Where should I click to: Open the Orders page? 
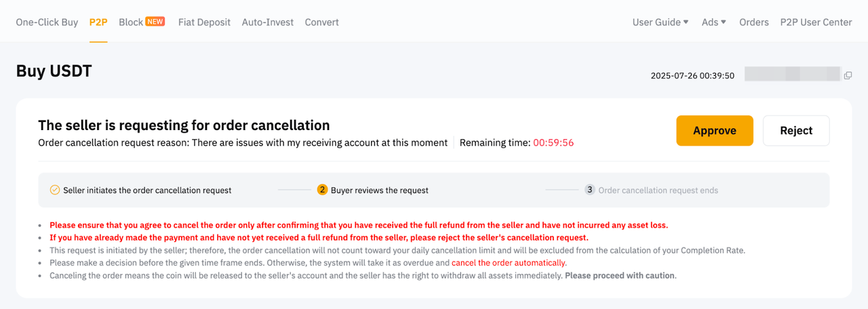(754, 22)
